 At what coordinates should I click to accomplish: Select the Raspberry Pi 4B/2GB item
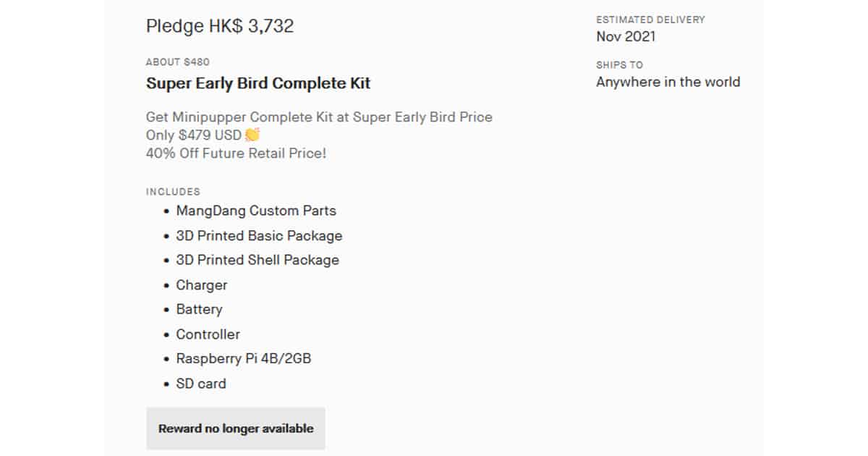[244, 358]
